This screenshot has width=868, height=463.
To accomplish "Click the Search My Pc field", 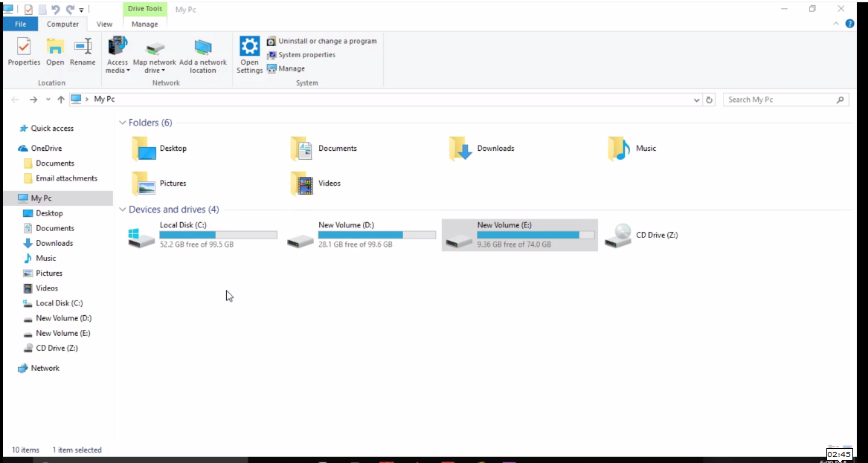I will (x=785, y=100).
